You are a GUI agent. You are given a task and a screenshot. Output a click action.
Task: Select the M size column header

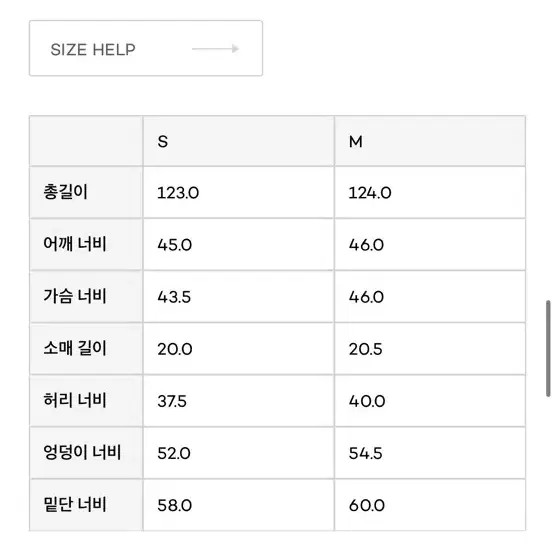point(430,141)
